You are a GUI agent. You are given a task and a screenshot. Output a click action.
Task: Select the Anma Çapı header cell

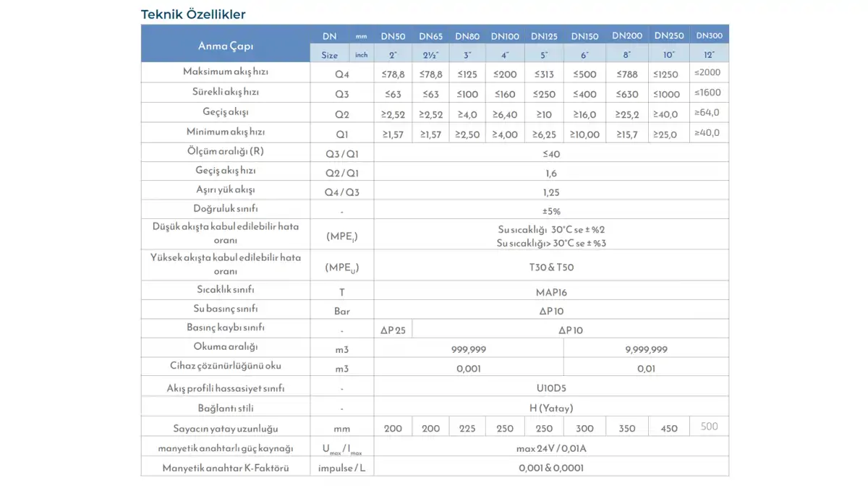pyautogui.click(x=225, y=46)
